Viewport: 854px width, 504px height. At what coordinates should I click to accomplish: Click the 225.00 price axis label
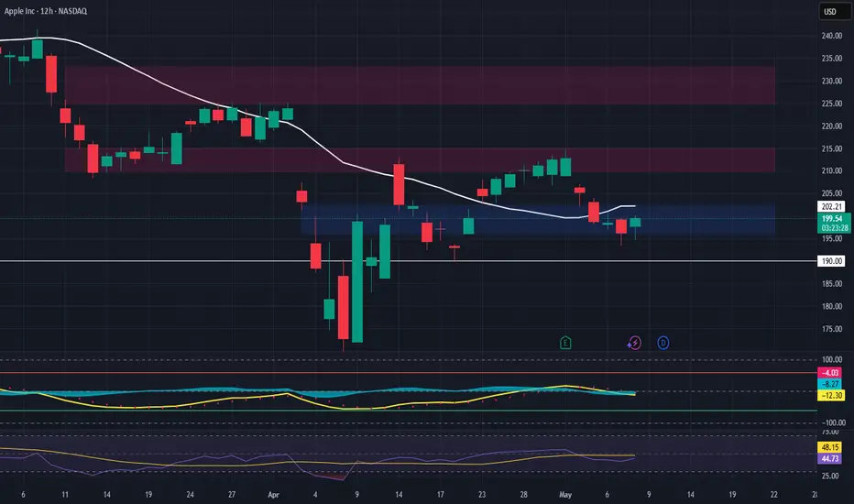[832, 104]
